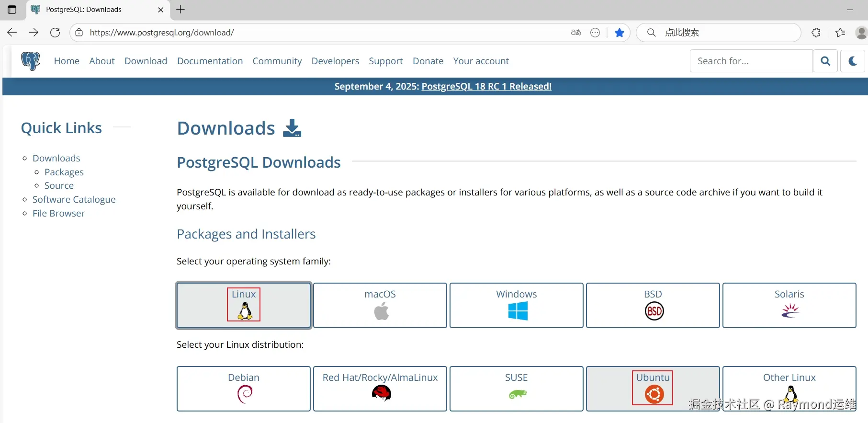Open Packages quick link
The height and width of the screenshot is (423, 868).
(64, 172)
